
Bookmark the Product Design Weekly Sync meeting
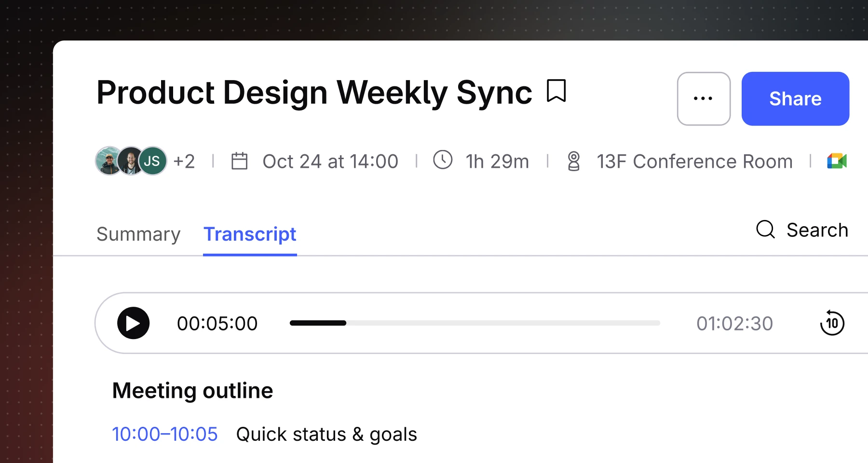[x=556, y=91]
